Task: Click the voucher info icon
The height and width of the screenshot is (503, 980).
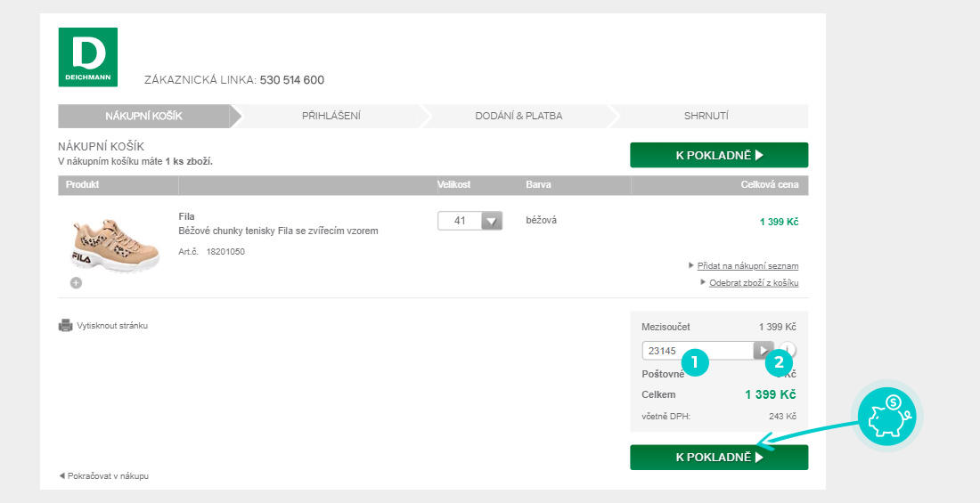Action: pyautogui.click(x=788, y=350)
